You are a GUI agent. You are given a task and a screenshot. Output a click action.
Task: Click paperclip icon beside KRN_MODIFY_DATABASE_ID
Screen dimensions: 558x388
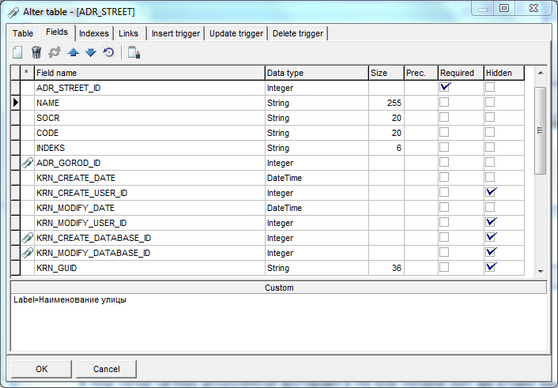[27, 253]
